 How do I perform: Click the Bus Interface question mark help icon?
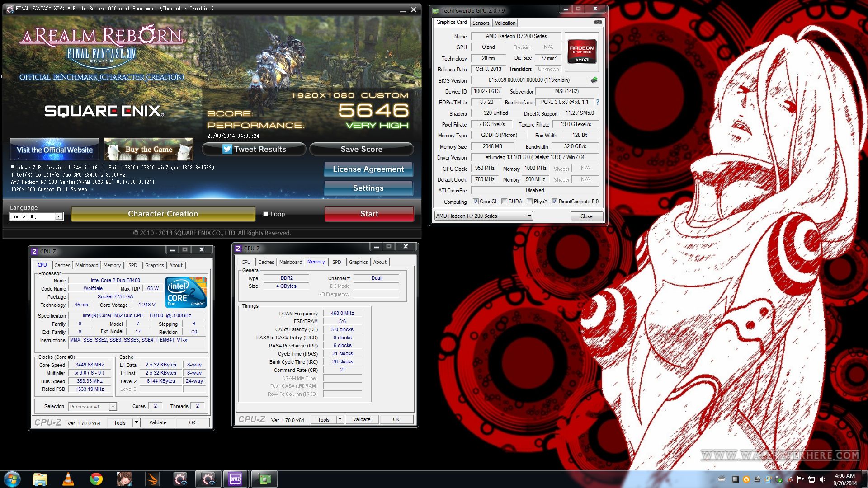coord(598,102)
